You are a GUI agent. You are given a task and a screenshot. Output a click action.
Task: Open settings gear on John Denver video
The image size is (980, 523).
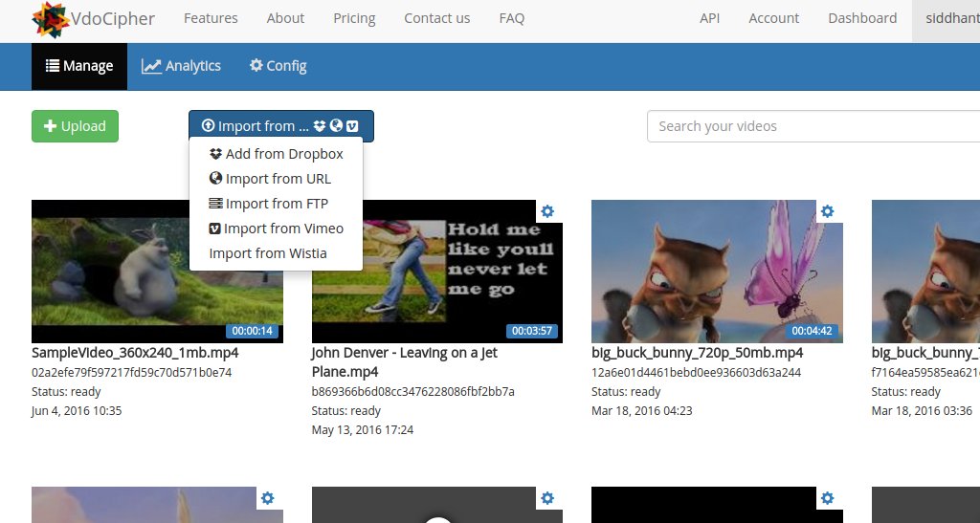(x=547, y=211)
